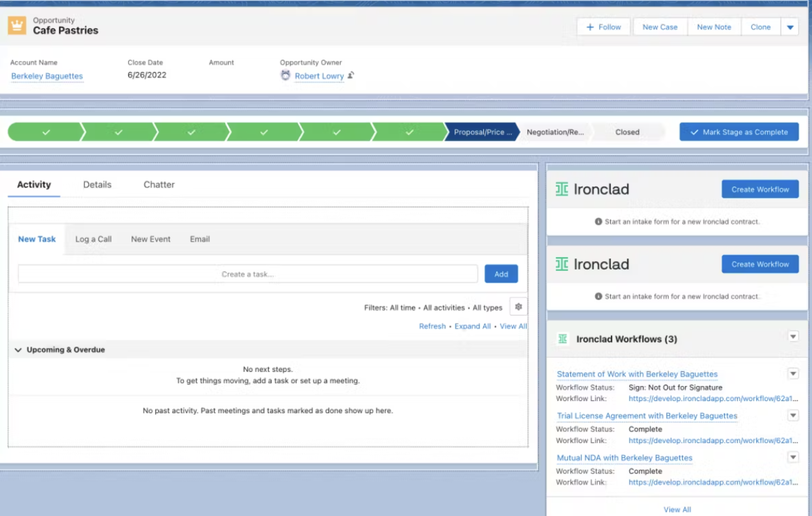
Task: Select the New Task subtab
Action: (37, 239)
